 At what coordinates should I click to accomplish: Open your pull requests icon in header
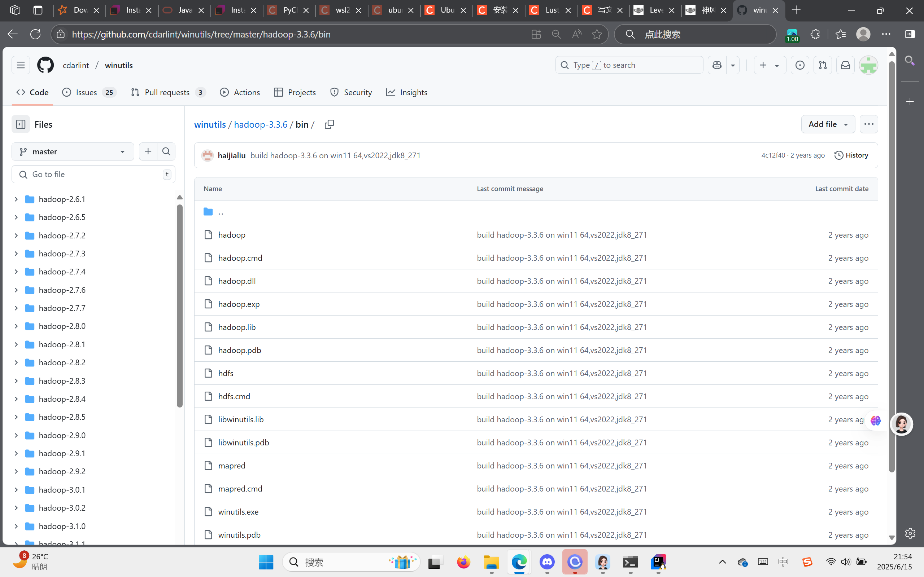coord(823,65)
